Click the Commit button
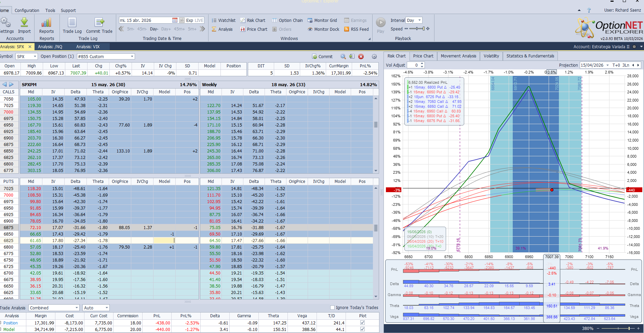644x333 pixels. (x=322, y=57)
